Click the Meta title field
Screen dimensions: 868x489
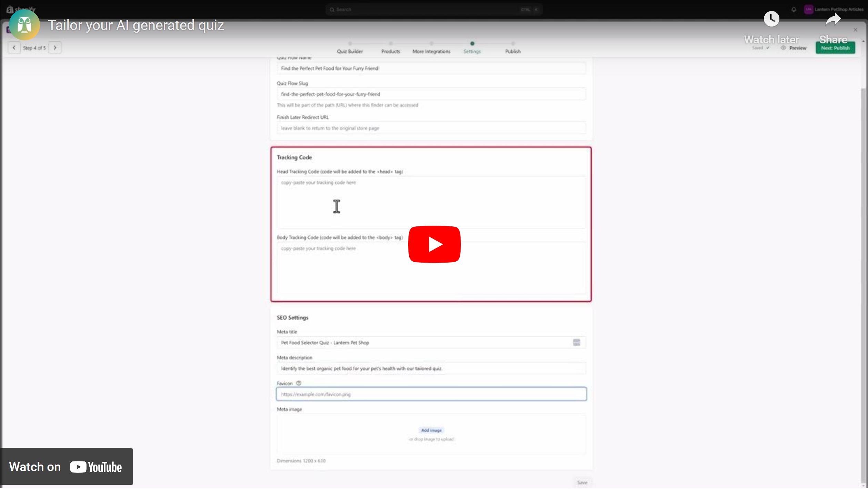pos(431,343)
